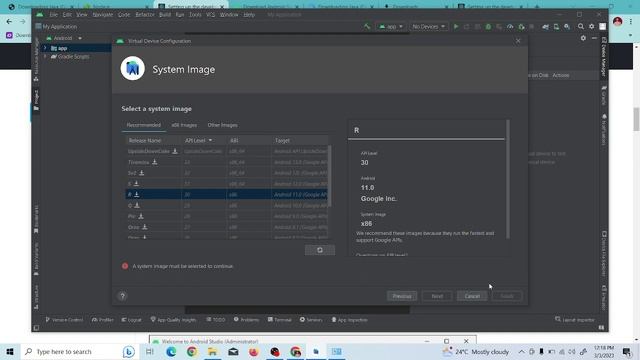Image resolution: width=640 pixels, height=360 pixels.
Task: Open the Tools menu
Action: pyautogui.click(x=195, y=15)
